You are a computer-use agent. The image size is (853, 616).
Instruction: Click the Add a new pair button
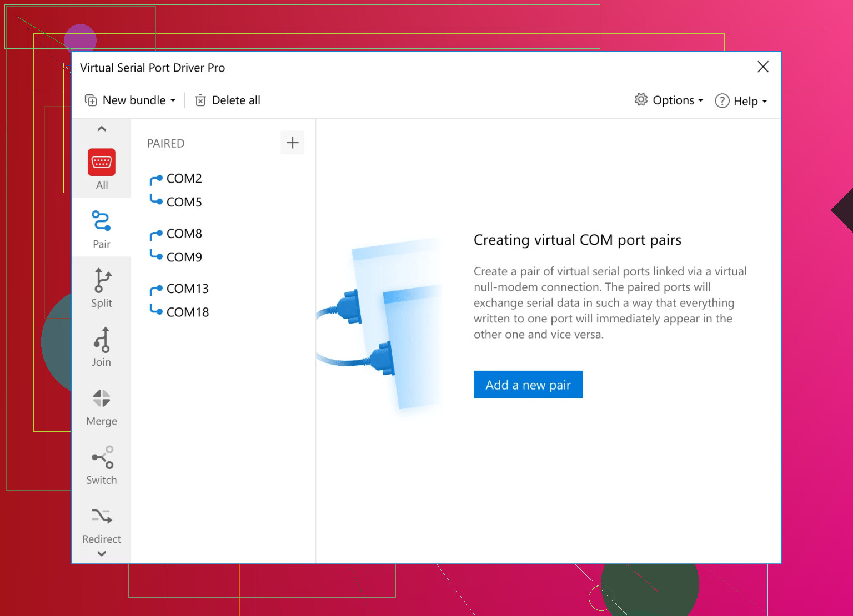(528, 385)
